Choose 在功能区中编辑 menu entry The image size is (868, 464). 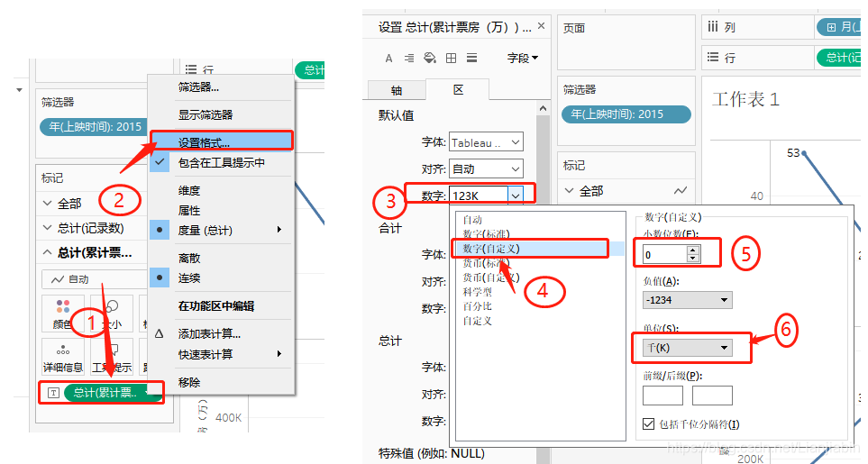[221, 305]
